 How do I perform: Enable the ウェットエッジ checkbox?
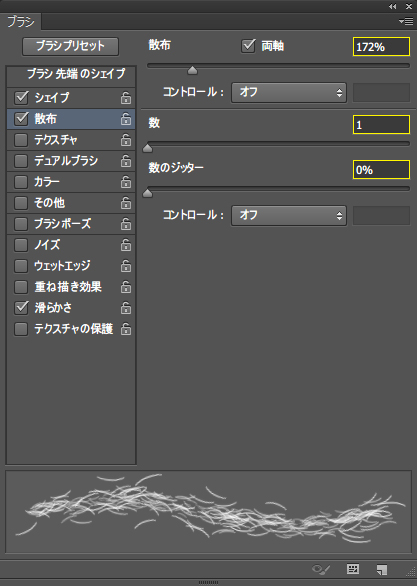pos(21,266)
